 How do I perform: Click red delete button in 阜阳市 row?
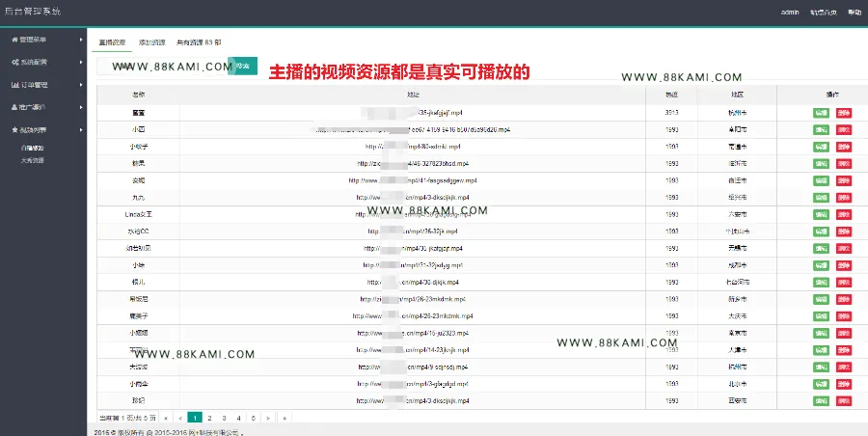(844, 129)
